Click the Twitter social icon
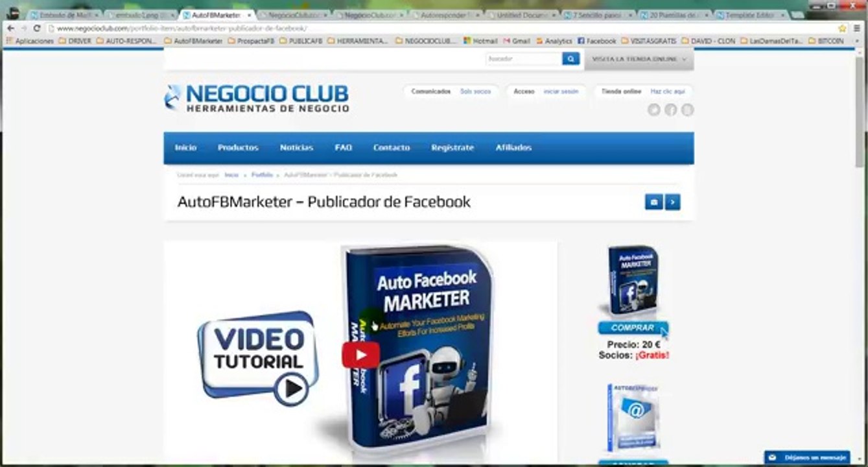The height and width of the screenshot is (467, 868). tap(654, 110)
